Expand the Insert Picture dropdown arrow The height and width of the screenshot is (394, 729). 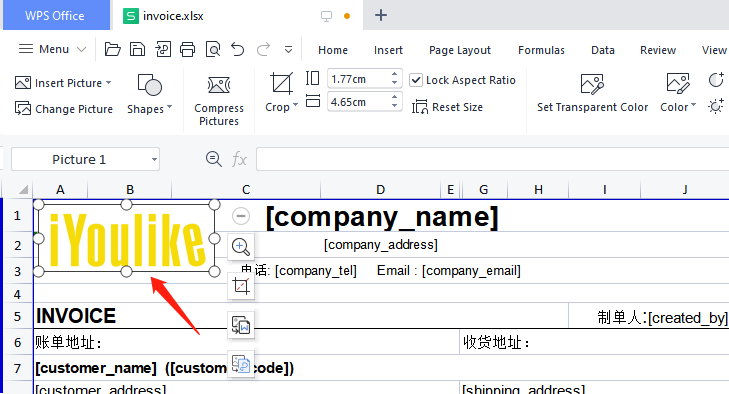108,83
